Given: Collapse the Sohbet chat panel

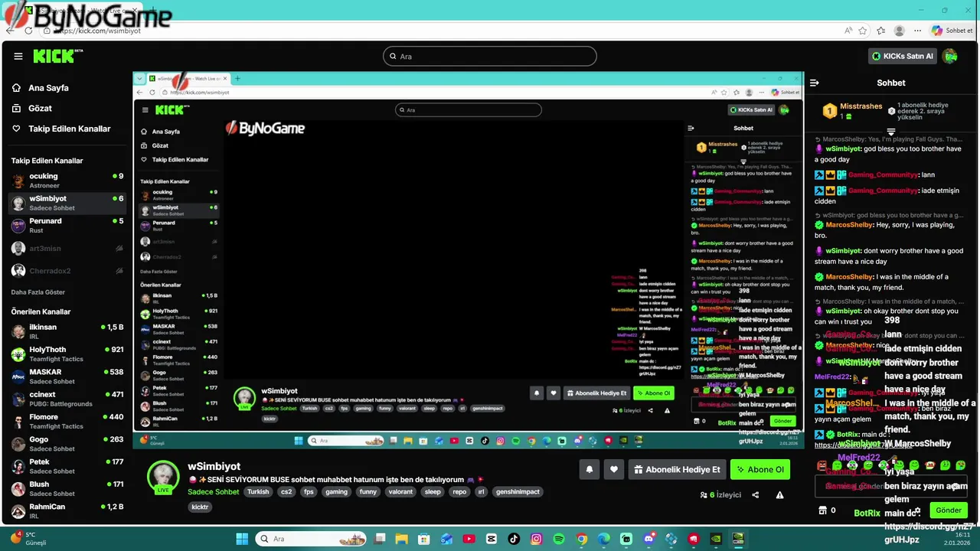Looking at the screenshot, I should [x=815, y=83].
